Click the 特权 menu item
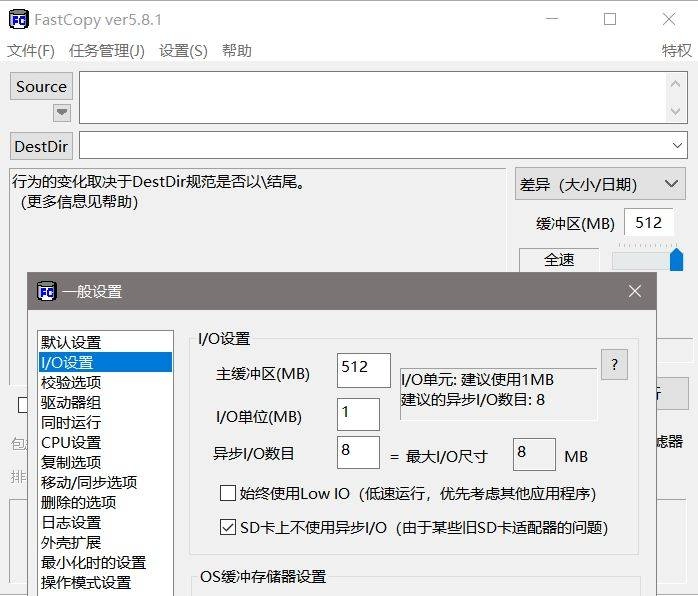Image resolution: width=698 pixels, height=596 pixels. pyautogui.click(x=676, y=51)
